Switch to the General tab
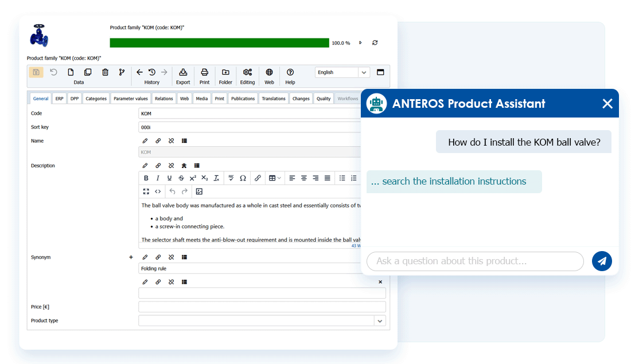The width and height of the screenshot is (631, 364). (x=41, y=99)
